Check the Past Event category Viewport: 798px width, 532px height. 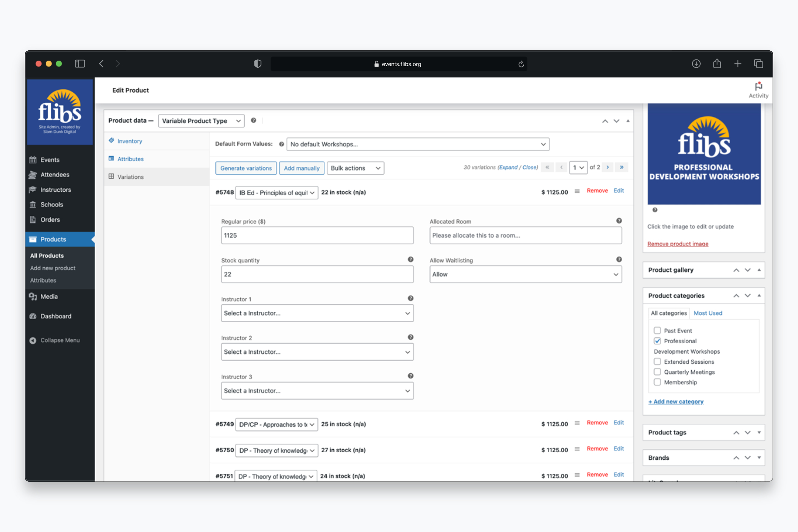(x=657, y=330)
